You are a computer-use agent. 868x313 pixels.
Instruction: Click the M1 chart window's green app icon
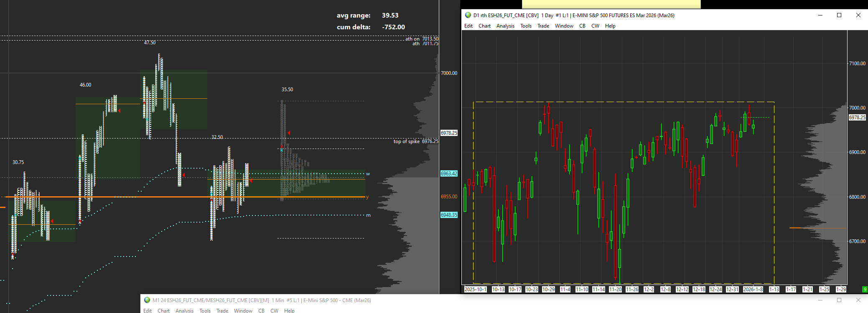coord(147,300)
